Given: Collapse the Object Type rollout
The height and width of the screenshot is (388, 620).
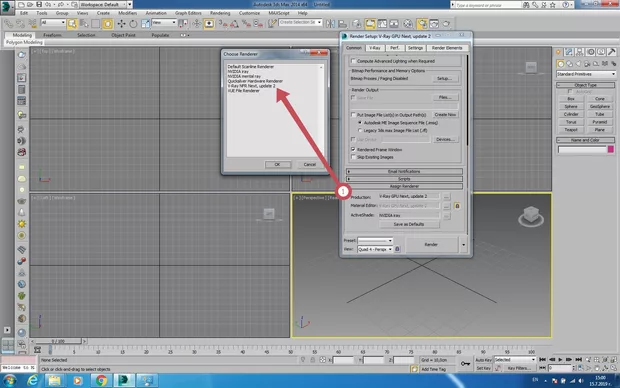Looking at the screenshot, I should pyautogui.click(x=586, y=85).
